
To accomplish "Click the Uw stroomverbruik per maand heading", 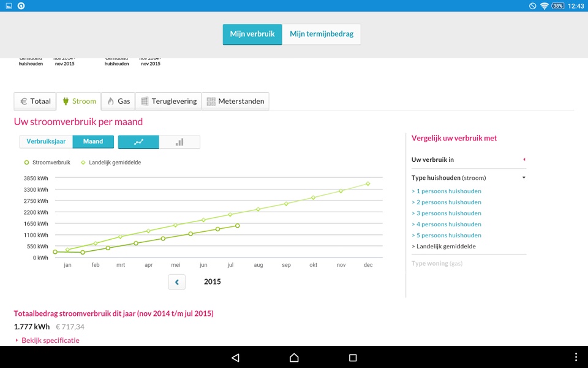I will pos(78,121).
